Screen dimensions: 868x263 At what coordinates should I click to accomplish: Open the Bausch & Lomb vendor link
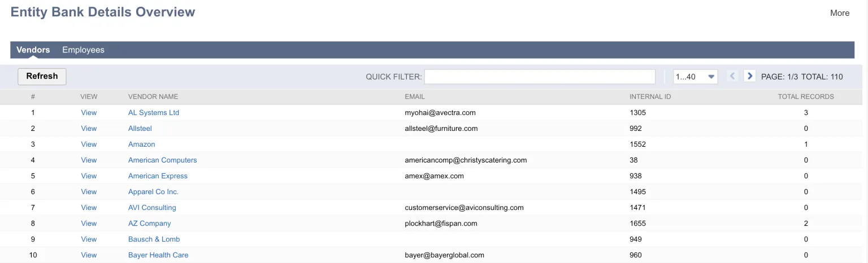pyautogui.click(x=154, y=239)
